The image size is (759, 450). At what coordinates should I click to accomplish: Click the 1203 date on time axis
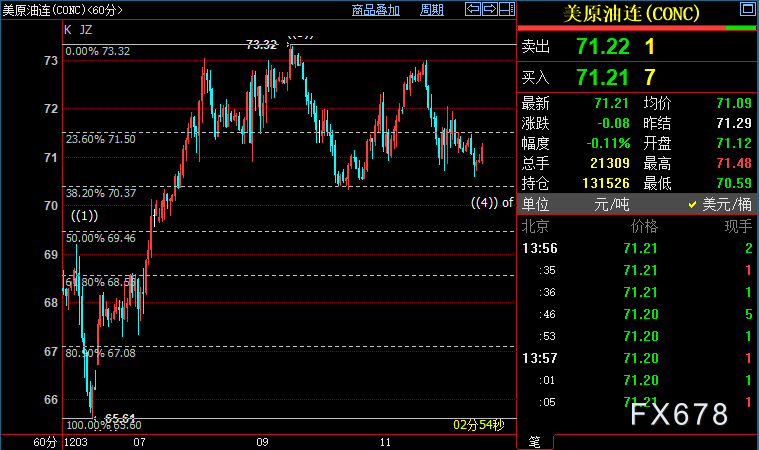click(x=76, y=442)
